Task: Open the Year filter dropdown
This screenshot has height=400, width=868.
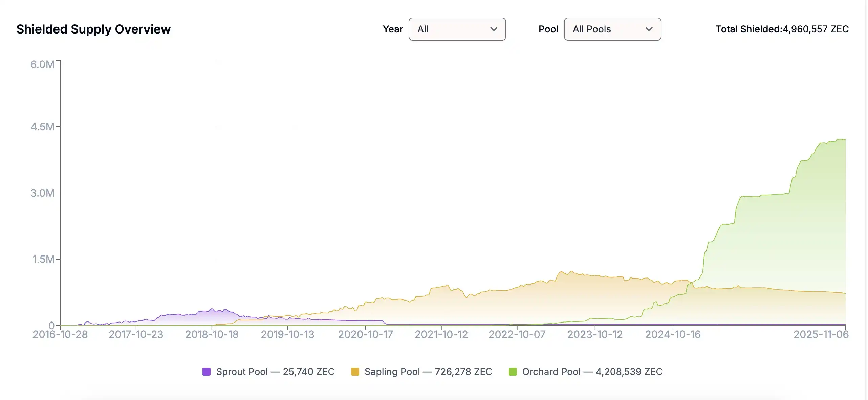Action: pyautogui.click(x=457, y=29)
